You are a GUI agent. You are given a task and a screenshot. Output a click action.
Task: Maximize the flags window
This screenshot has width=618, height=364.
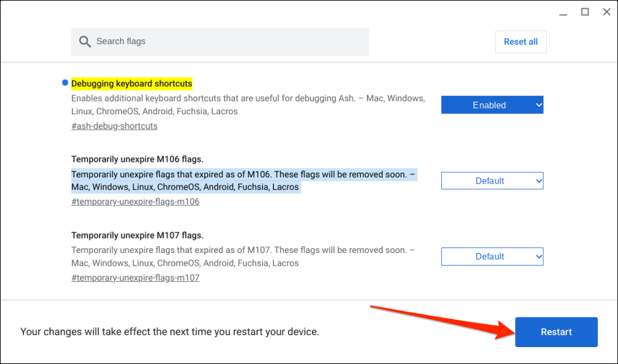(585, 12)
